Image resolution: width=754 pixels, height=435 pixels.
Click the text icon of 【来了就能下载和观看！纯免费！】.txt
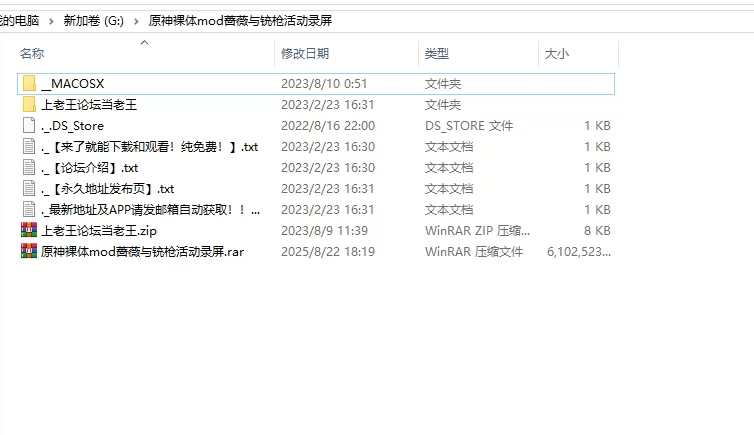click(x=29, y=147)
